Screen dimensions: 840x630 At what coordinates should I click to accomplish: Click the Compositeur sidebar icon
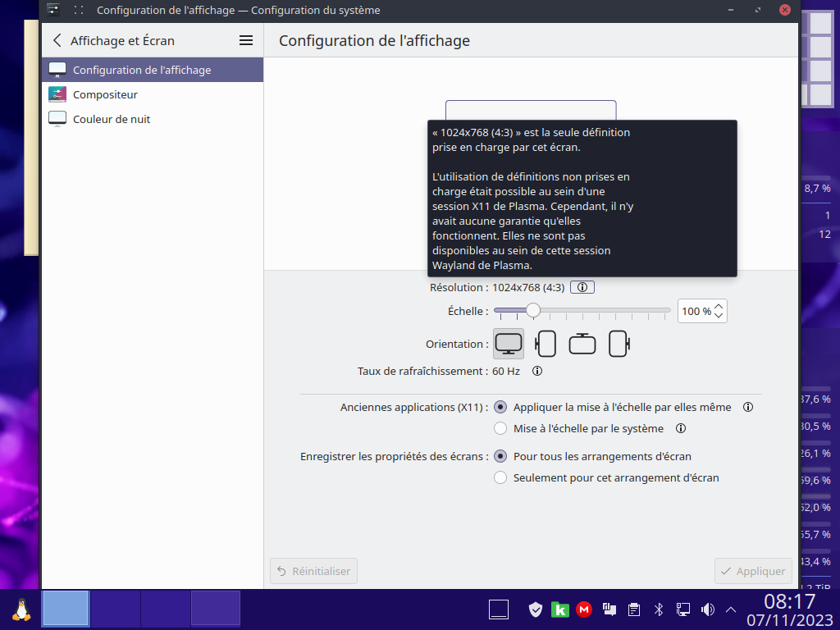pos(57,94)
